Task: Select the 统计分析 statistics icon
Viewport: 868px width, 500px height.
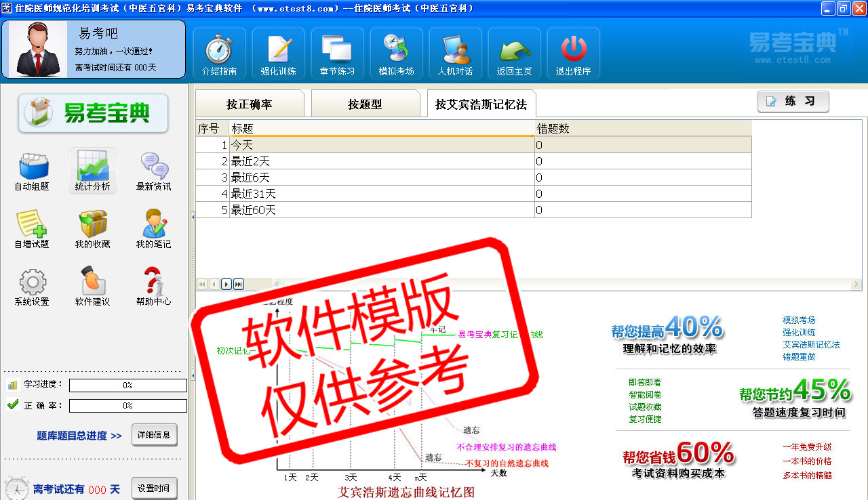Action: (x=92, y=171)
